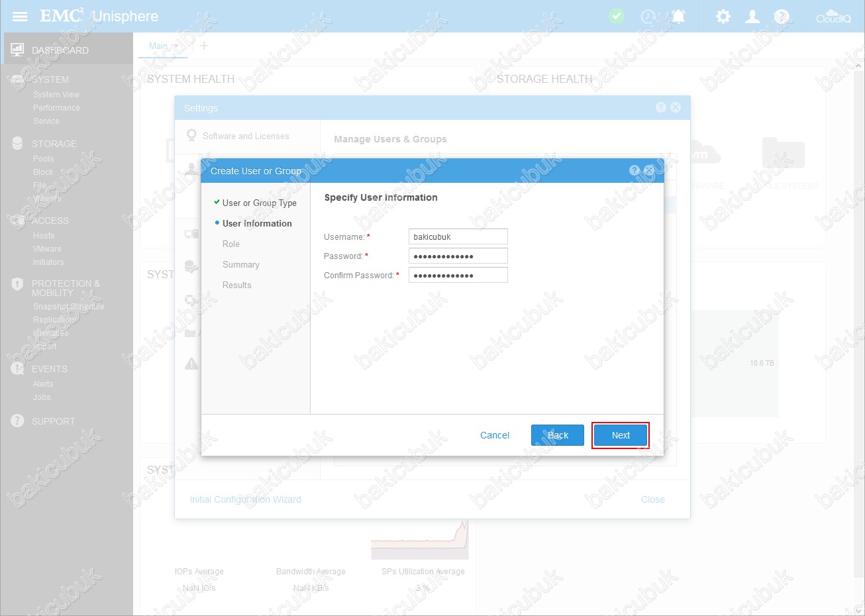The image size is (865, 616).
Task: Open the running jobs clock icon
Action: (x=648, y=17)
